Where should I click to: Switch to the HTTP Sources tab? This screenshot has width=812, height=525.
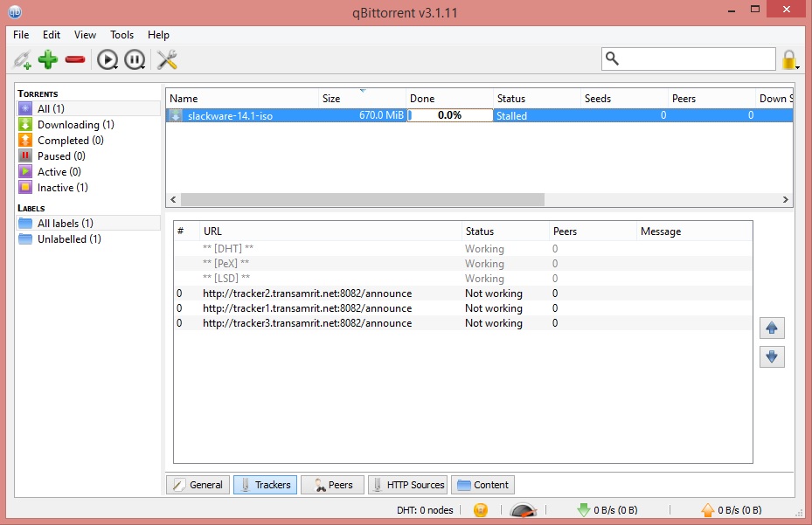click(407, 485)
